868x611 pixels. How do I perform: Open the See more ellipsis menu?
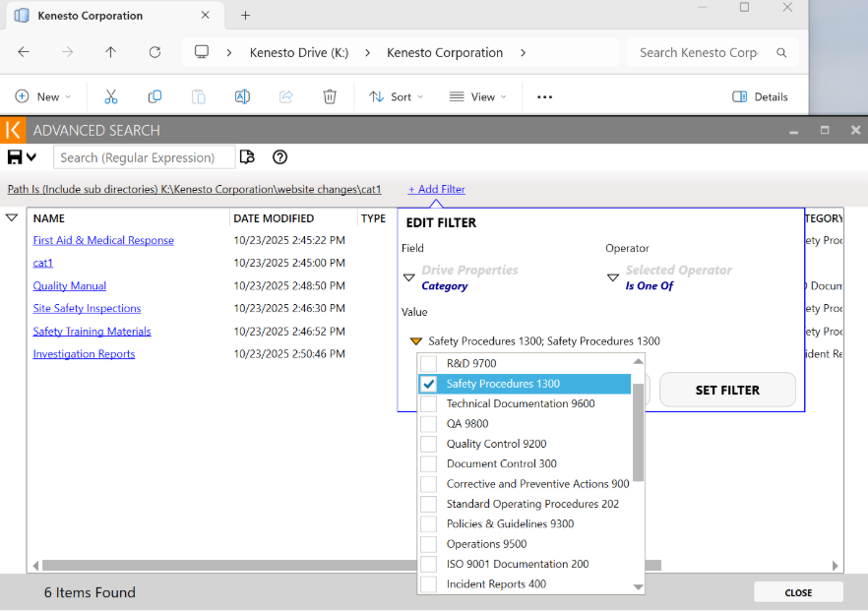(x=545, y=96)
